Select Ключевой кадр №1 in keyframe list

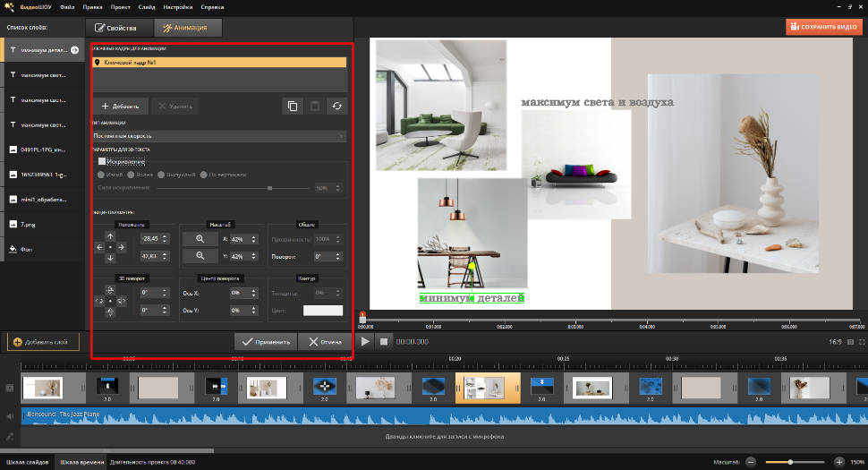pyautogui.click(x=219, y=63)
